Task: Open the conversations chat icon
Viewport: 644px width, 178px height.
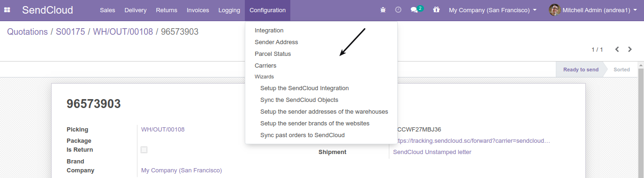Action: 414,10
